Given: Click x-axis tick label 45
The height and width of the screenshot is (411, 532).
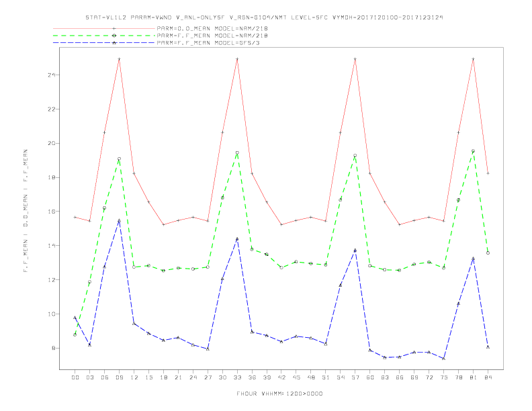Looking at the screenshot, I should coord(296,377).
